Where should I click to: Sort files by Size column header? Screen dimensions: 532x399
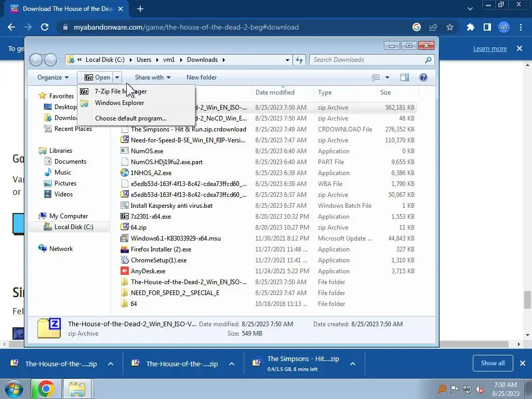(x=385, y=92)
